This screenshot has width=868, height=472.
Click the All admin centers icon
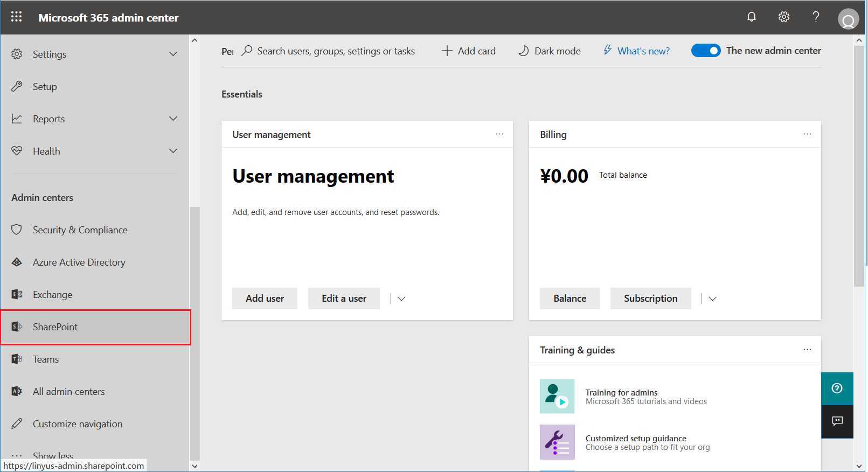click(17, 391)
